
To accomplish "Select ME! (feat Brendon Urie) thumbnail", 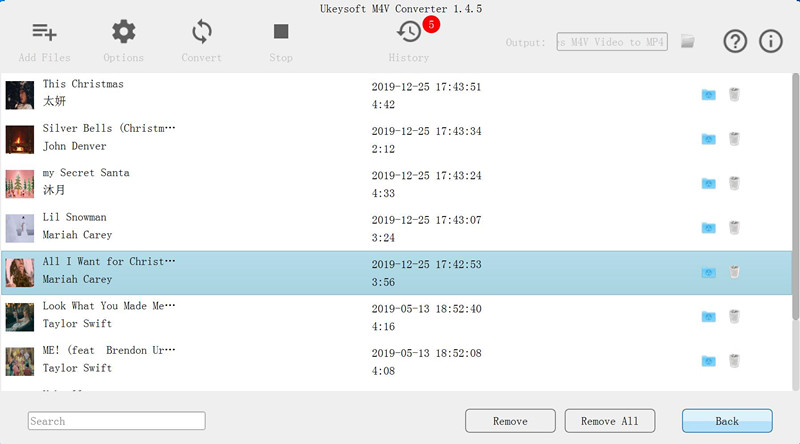I will coord(20,361).
